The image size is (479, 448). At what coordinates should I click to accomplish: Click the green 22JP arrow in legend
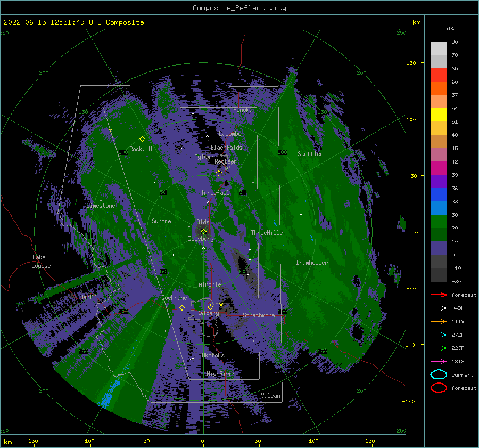pos(439,348)
